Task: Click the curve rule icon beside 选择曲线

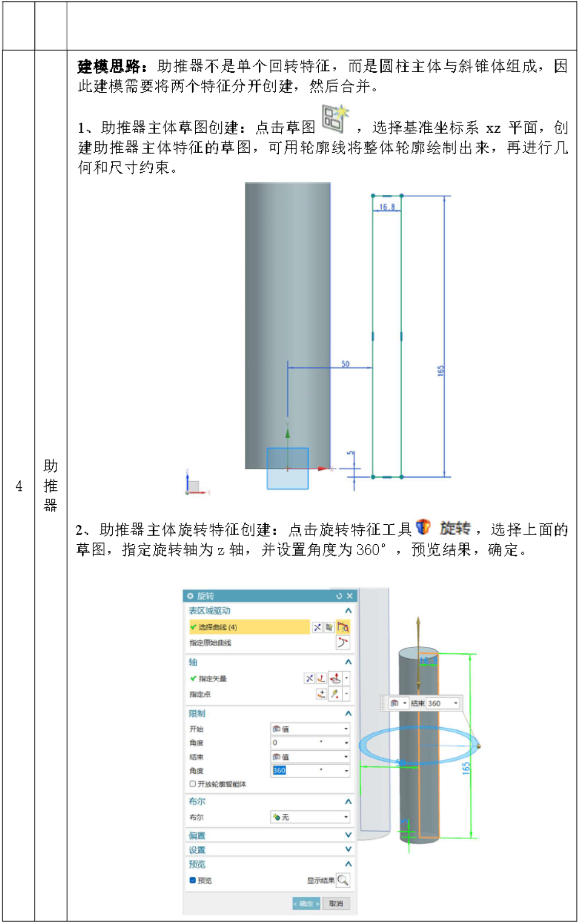Action: (329, 627)
